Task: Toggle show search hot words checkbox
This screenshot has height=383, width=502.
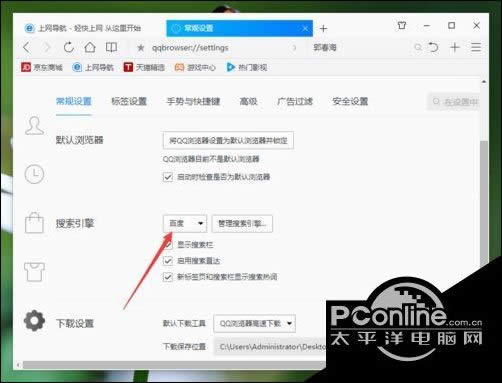Action: pos(168,277)
